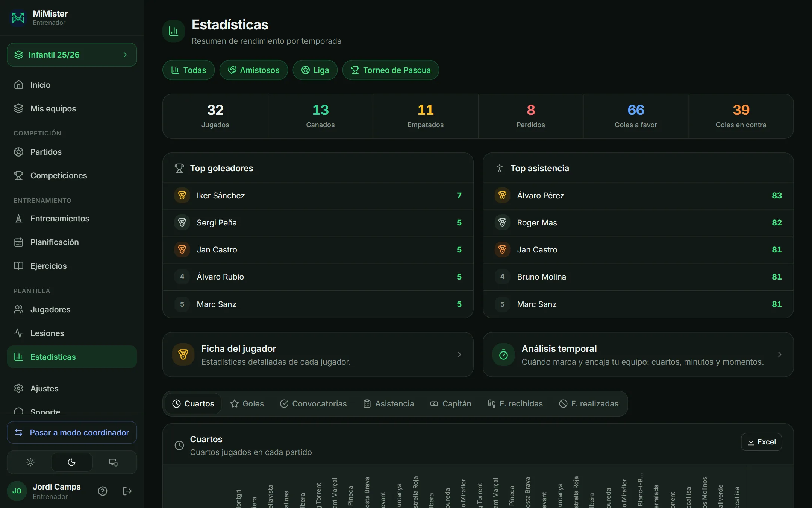Screen dimensions: 812x508
Task: Select system theme monitor toggle
Action: [113, 462]
